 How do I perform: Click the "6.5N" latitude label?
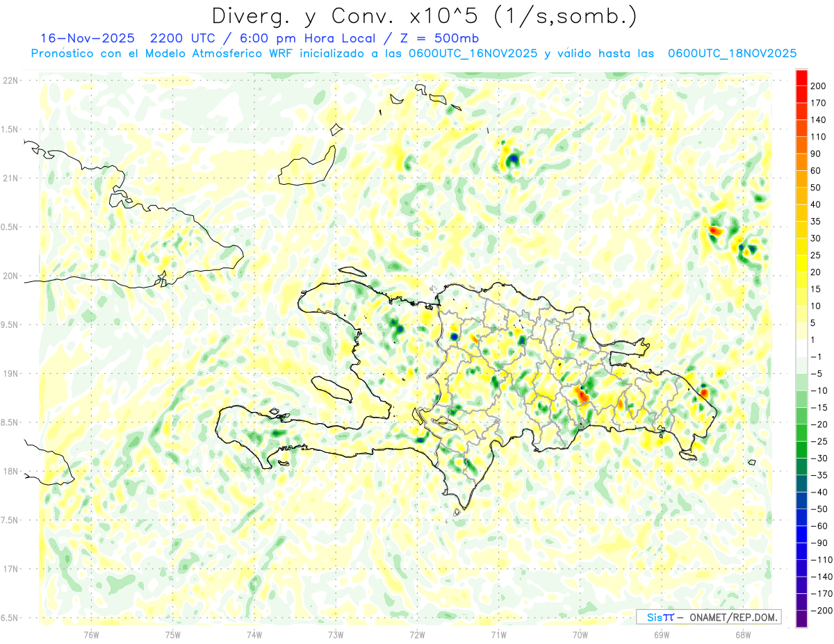point(10,618)
